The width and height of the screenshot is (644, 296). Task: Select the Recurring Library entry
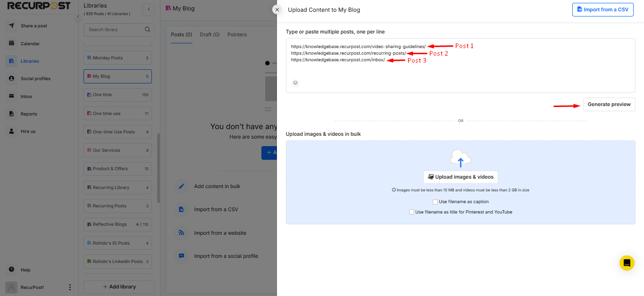[x=117, y=188]
